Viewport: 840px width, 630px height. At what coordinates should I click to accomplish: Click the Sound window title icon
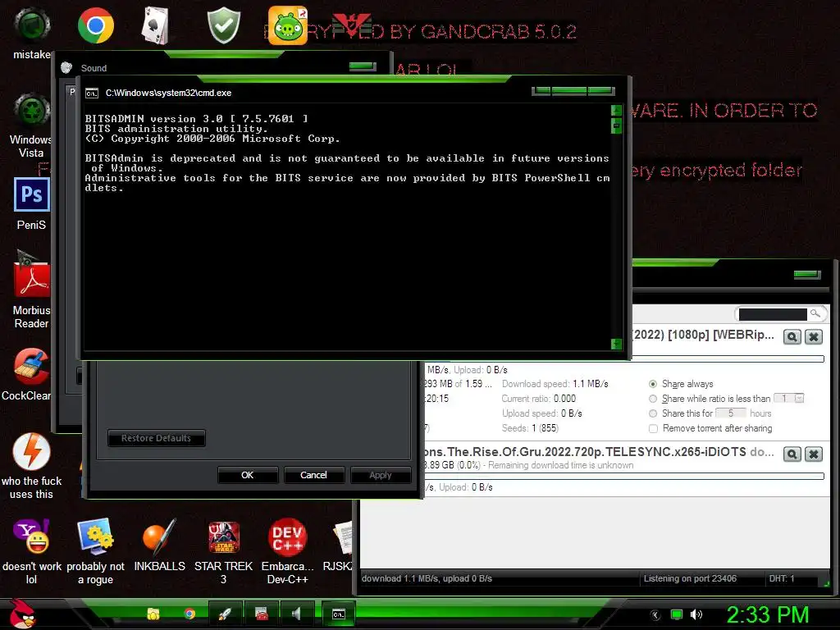(x=66, y=67)
